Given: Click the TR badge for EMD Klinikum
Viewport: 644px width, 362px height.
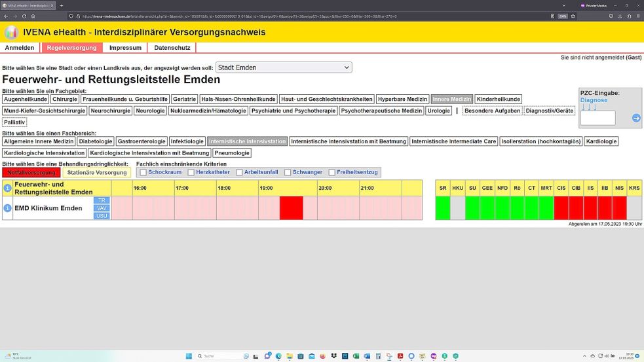Looking at the screenshot, I should (x=102, y=200).
